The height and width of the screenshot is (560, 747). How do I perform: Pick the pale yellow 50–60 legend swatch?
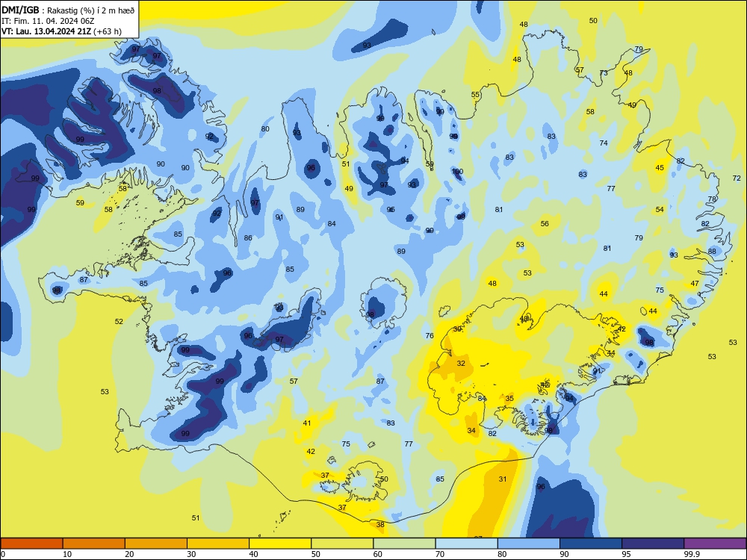coord(342,544)
